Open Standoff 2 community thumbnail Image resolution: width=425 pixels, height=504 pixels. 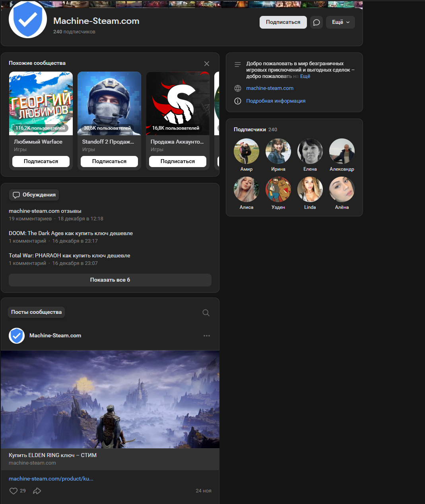pos(109,103)
